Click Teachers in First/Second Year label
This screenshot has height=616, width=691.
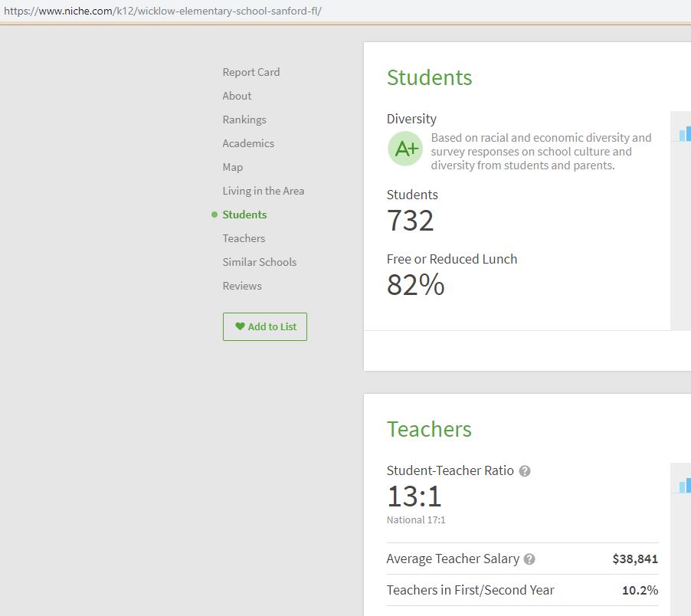coord(470,590)
